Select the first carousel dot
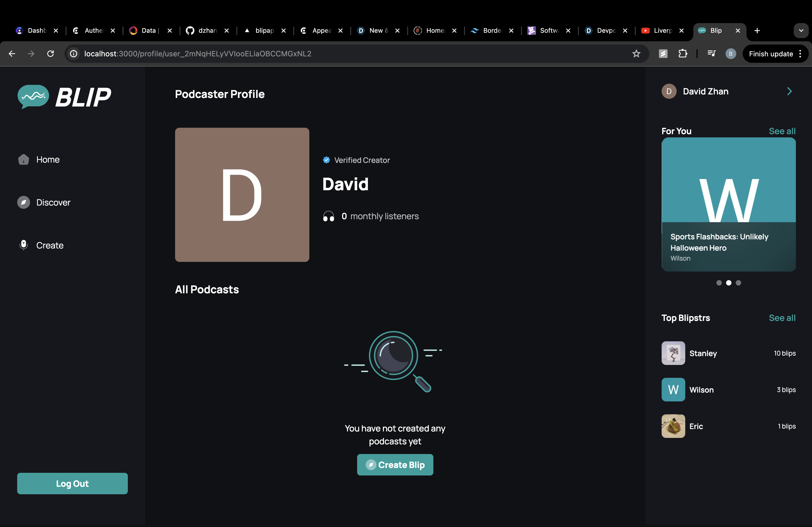The image size is (812, 527). click(719, 283)
